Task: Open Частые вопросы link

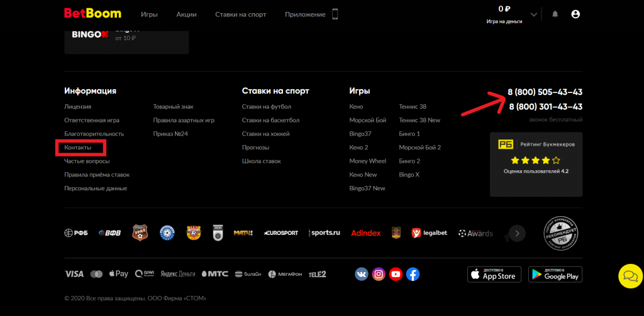Action: point(87,161)
